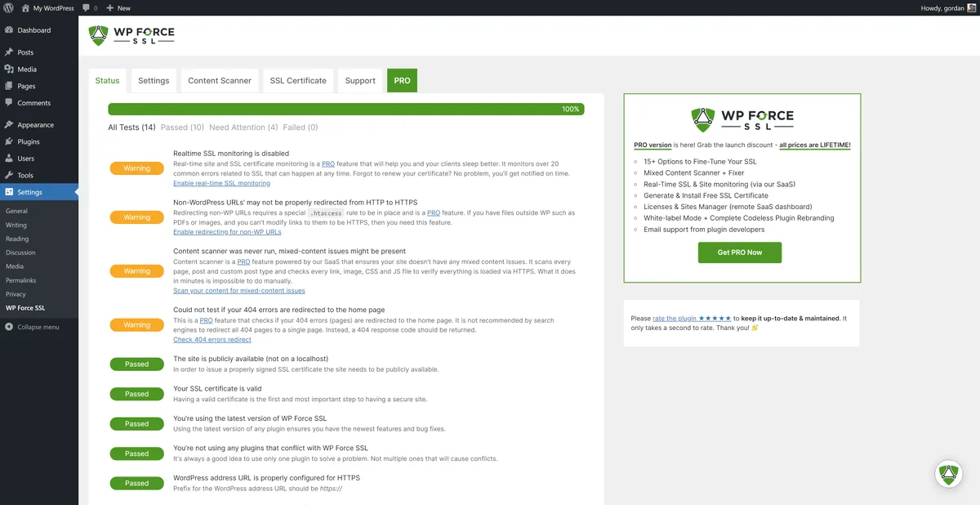This screenshot has height=505, width=980.
Task: Open My WordPress site home icon
Action: click(24, 8)
